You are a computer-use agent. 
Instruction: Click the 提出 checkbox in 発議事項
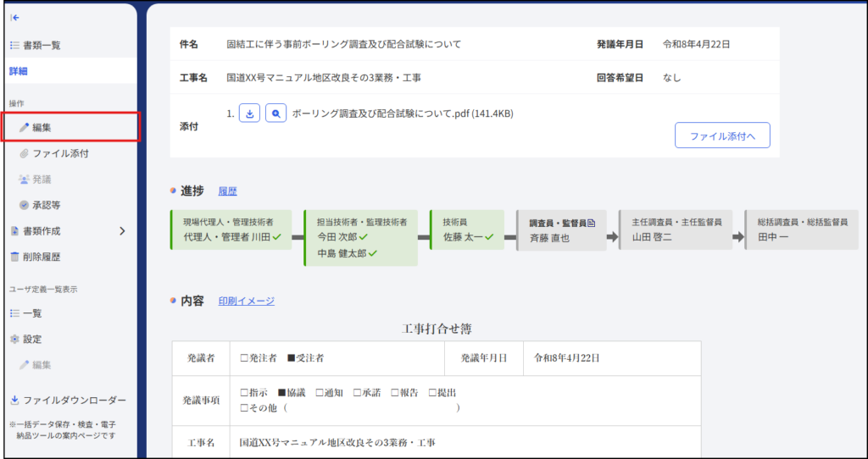pos(432,393)
